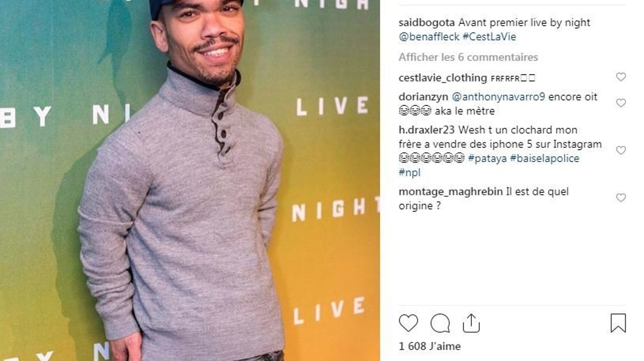Share the post via the upload arrow icon
The width and height of the screenshot is (644, 361).
click(x=471, y=323)
